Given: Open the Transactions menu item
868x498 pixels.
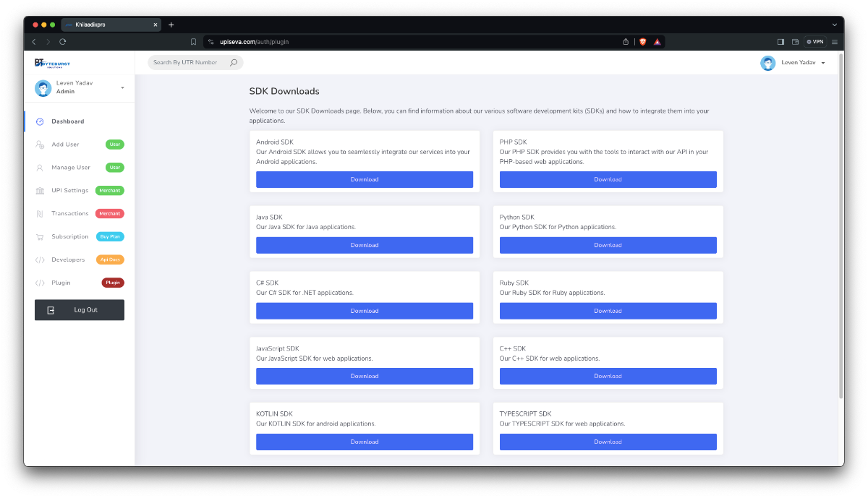Looking at the screenshot, I should [69, 213].
